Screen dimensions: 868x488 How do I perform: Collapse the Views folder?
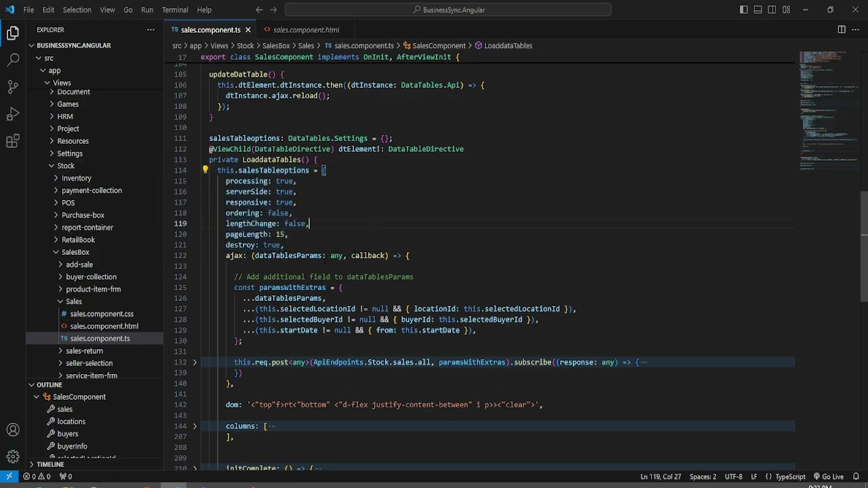tap(61, 83)
